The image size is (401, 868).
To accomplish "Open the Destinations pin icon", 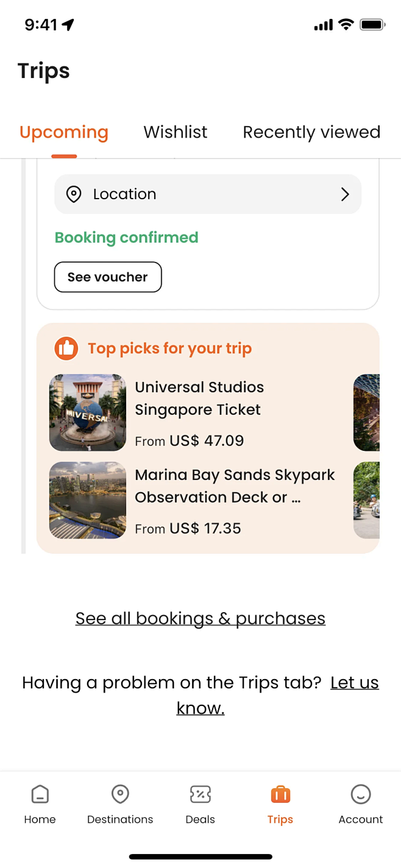I will (120, 794).
